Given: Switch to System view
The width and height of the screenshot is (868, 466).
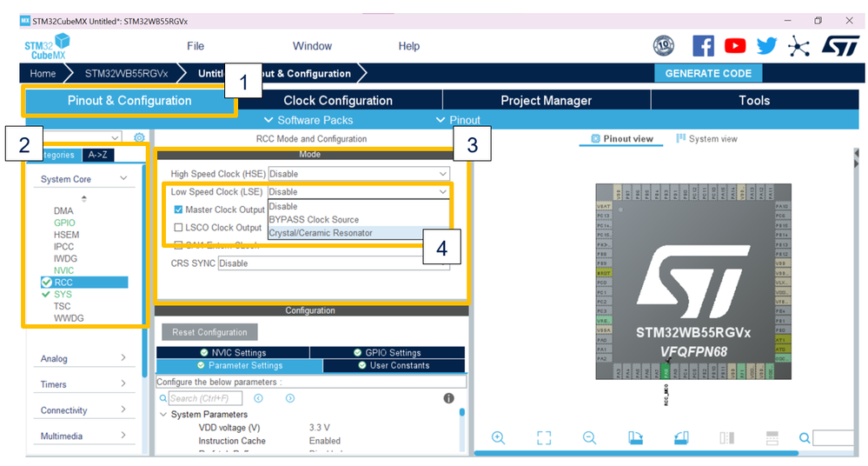Looking at the screenshot, I should (707, 138).
